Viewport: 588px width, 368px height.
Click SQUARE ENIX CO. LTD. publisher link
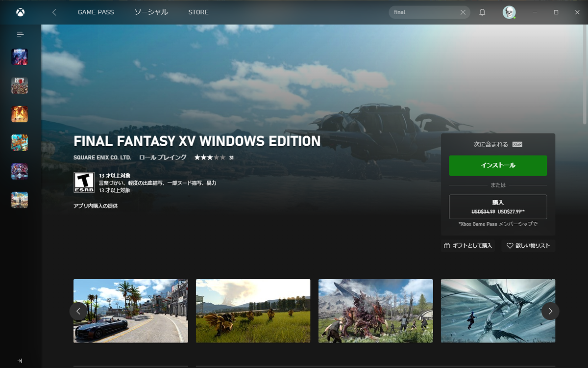coord(102,158)
